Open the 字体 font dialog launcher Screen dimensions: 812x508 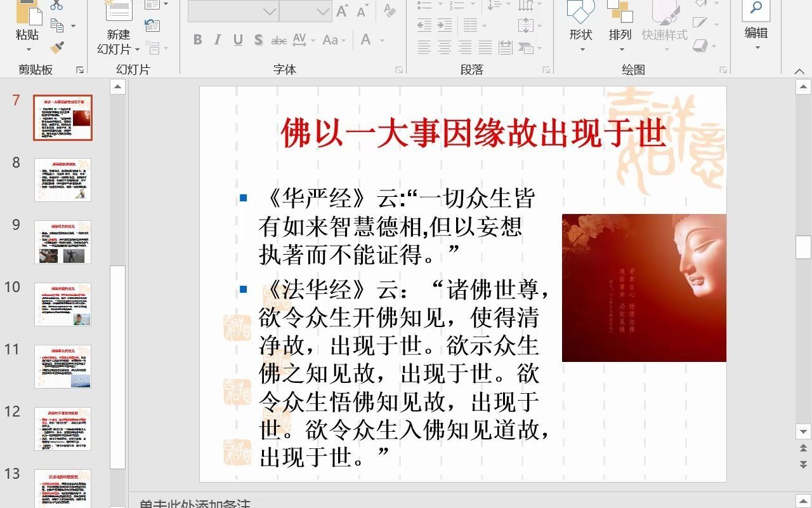click(399, 70)
